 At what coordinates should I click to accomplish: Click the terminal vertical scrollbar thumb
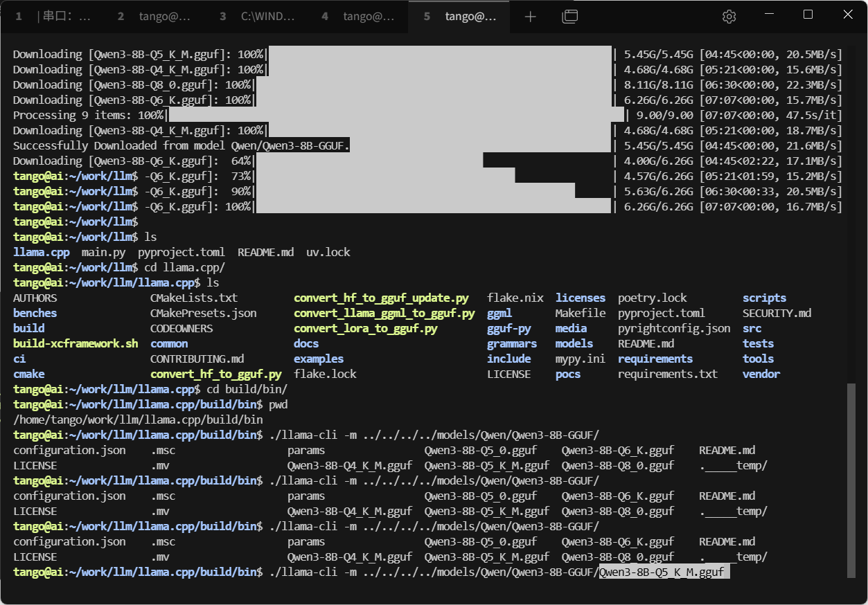[x=851, y=480]
